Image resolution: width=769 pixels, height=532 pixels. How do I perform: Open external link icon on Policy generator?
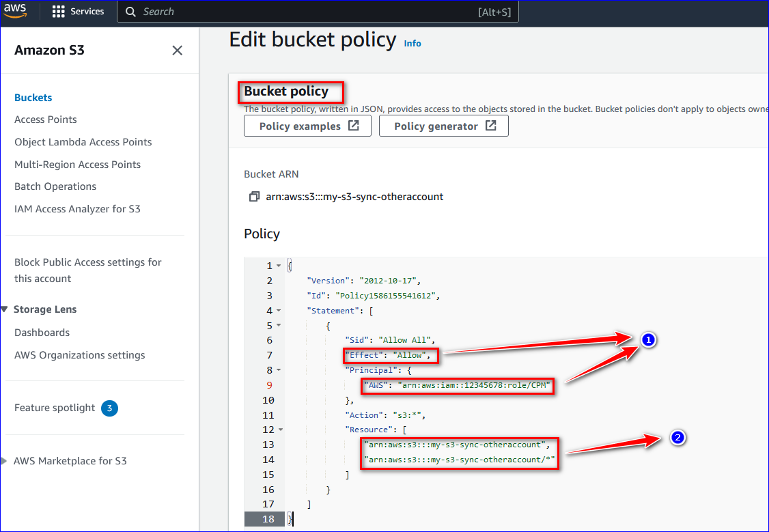(x=490, y=126)
